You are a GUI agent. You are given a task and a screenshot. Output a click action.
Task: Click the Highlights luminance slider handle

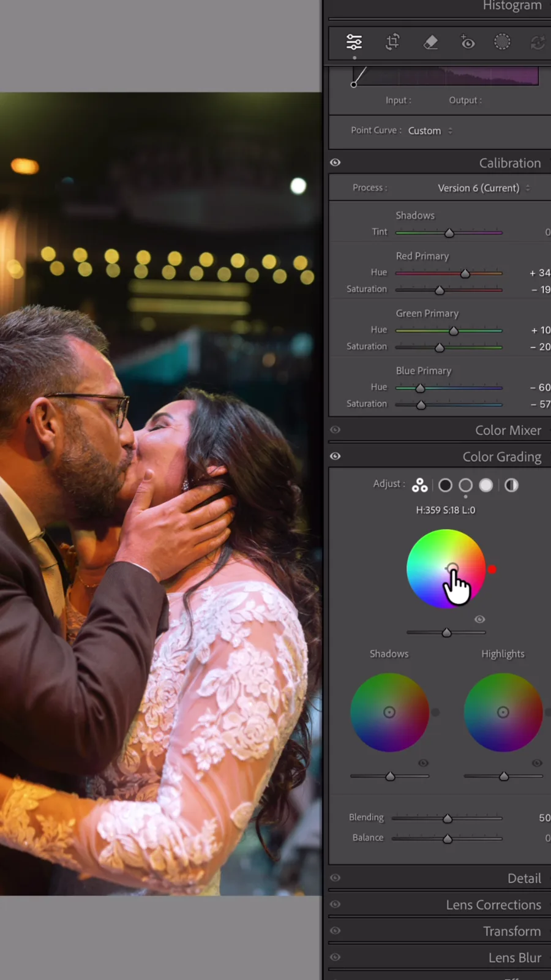[504, 776]
